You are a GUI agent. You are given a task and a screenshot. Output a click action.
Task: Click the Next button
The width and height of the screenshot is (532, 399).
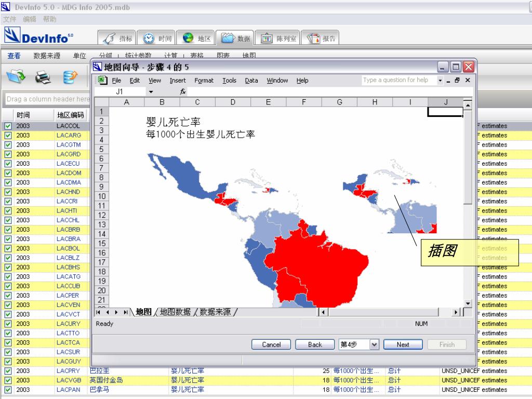(403, 345)
